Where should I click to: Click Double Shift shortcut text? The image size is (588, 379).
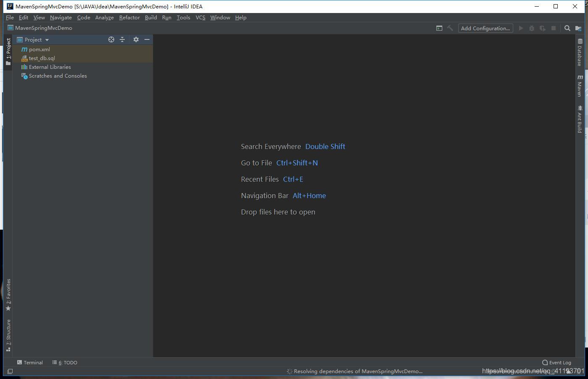pyautogui.click(x=325, y=146)
